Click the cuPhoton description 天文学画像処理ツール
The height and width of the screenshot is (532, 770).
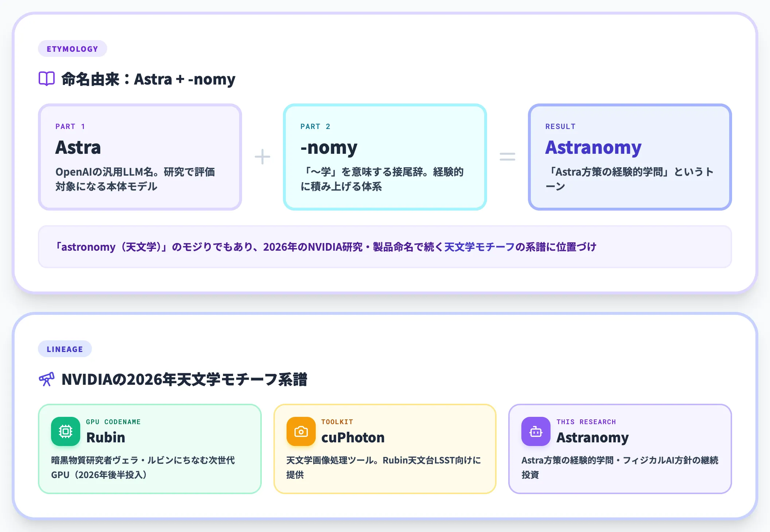pos(384,467)
